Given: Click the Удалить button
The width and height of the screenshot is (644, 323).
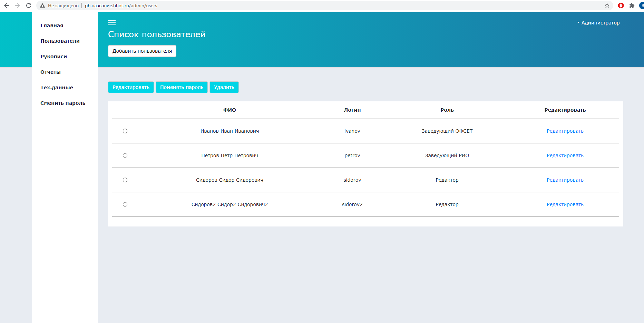Looking at the screenshot, I should coord(224,87).
